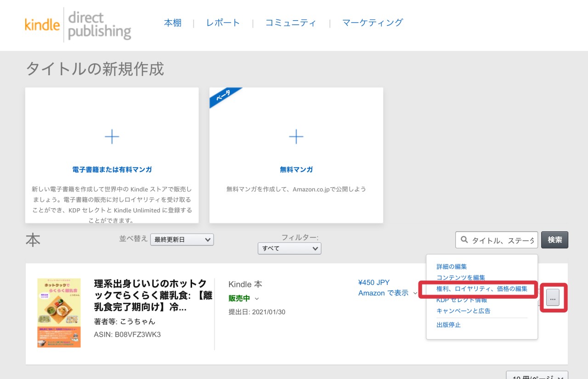
Task: Select 詳細の編集 in the menu
Action: point(452,267)
